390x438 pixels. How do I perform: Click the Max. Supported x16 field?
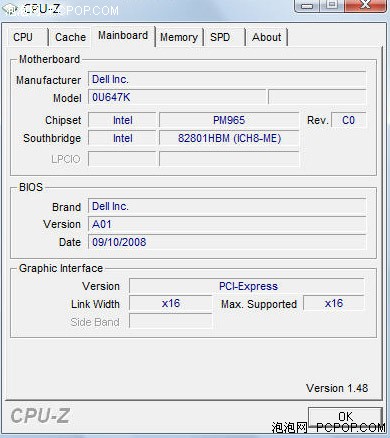click(x=334, y=304)
